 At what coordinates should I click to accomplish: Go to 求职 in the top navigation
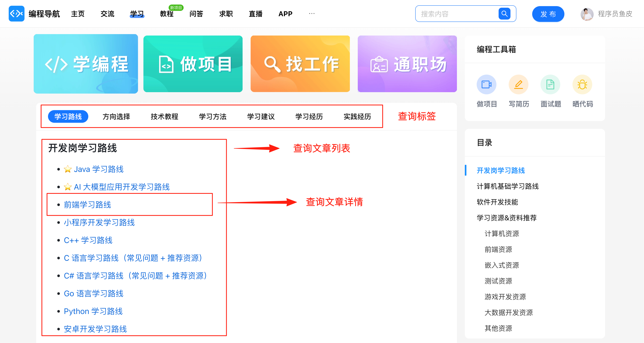[x=226, y=14]
